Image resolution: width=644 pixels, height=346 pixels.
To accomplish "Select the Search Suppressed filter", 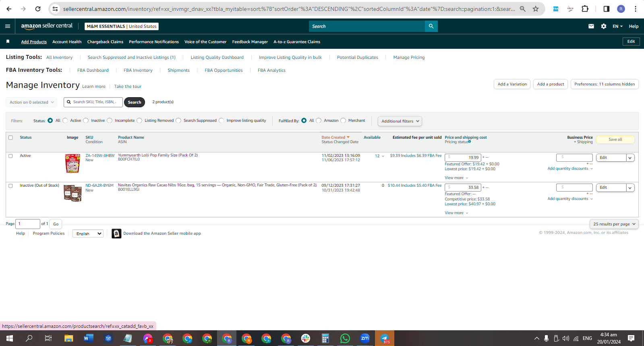I will coord(178,121).
